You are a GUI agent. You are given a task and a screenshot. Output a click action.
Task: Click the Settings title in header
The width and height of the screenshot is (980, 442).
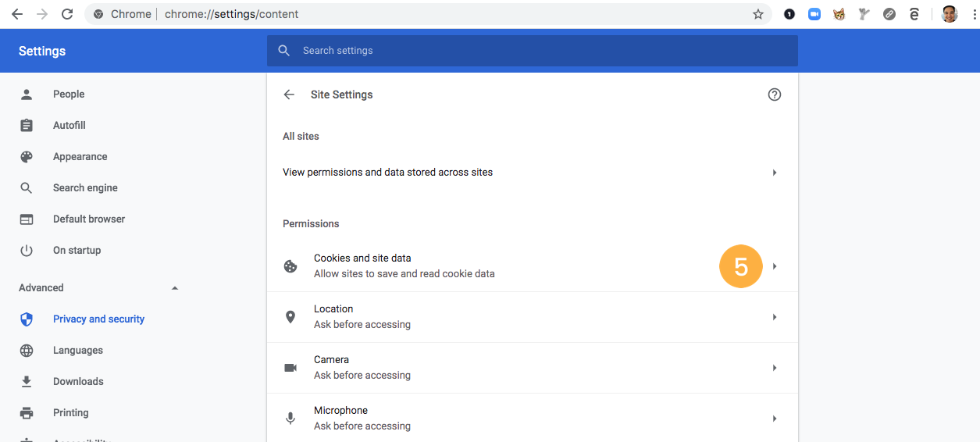(x=42, y=51)
